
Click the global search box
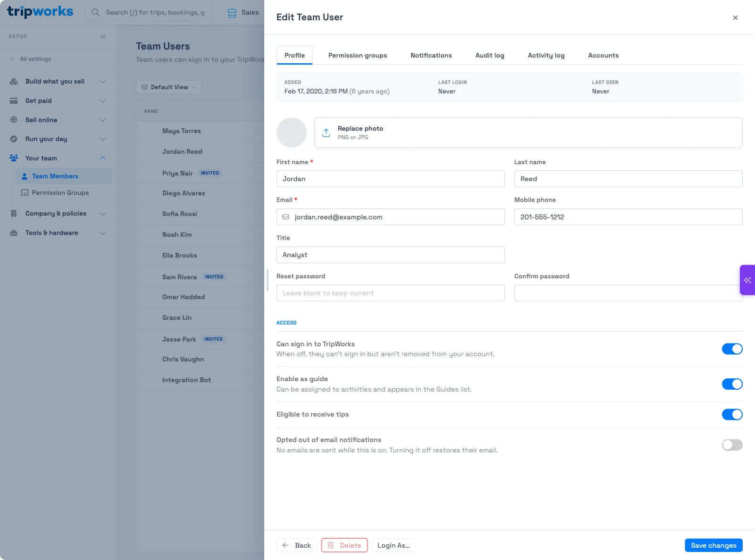pyautogui.click(x=149, y=12)
